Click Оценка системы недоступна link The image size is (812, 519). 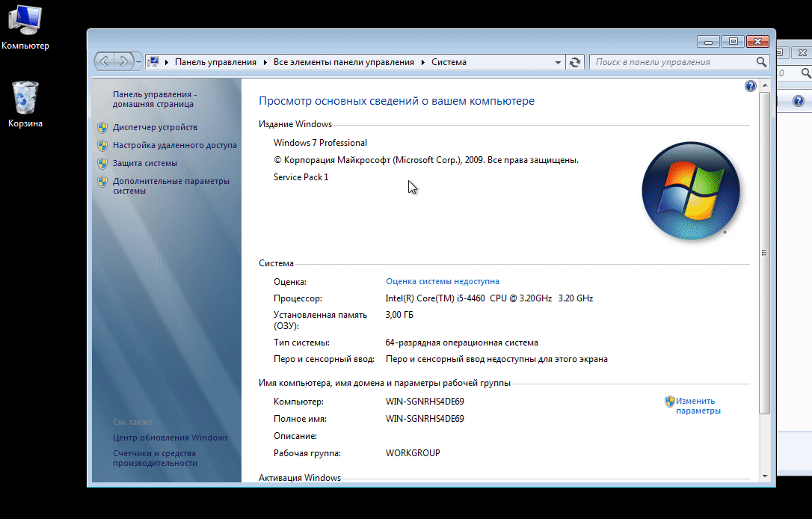[442, 281]
